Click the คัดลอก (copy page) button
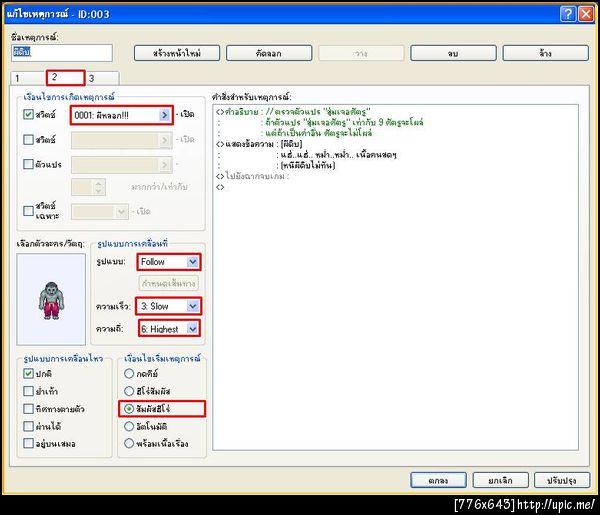The image size is (600, 515). (269, 53)
